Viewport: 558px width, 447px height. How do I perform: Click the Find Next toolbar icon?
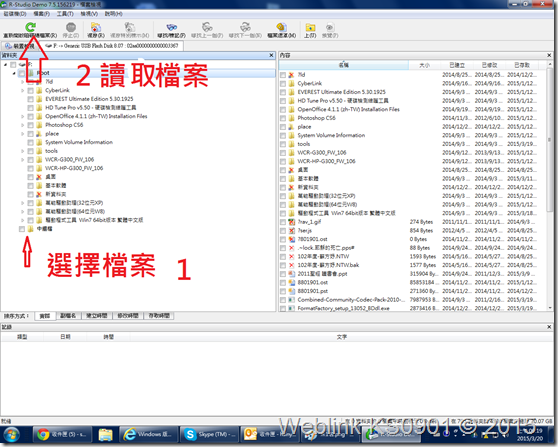[245, 27]
